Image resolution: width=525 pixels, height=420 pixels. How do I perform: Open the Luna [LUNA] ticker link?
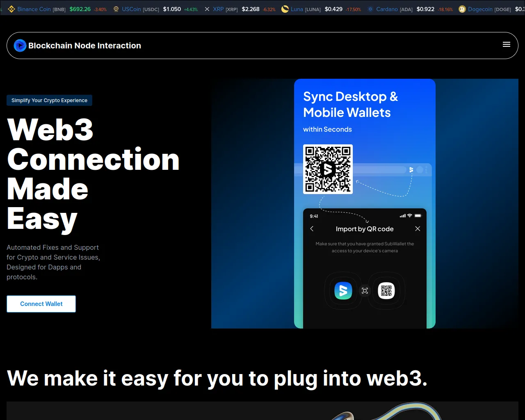coord(306,9)
